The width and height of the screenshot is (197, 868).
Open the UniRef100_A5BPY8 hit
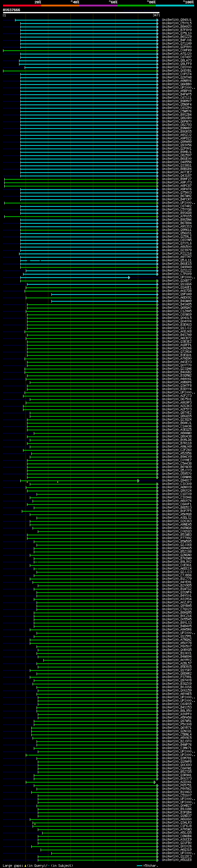[177, 91]
